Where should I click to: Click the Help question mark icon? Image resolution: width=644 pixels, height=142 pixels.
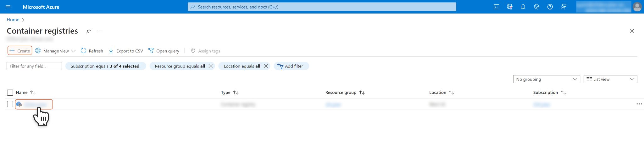(550, 7)
